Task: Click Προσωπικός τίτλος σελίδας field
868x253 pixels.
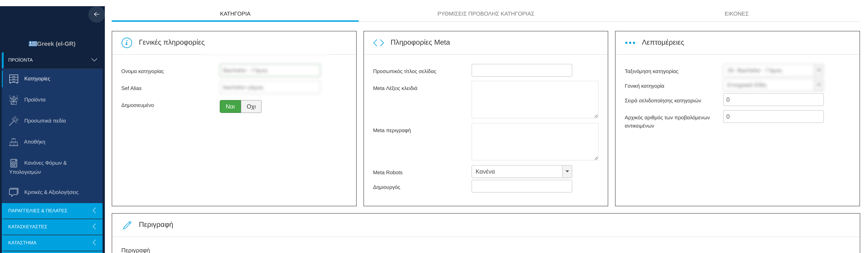Action: (522, 70)
